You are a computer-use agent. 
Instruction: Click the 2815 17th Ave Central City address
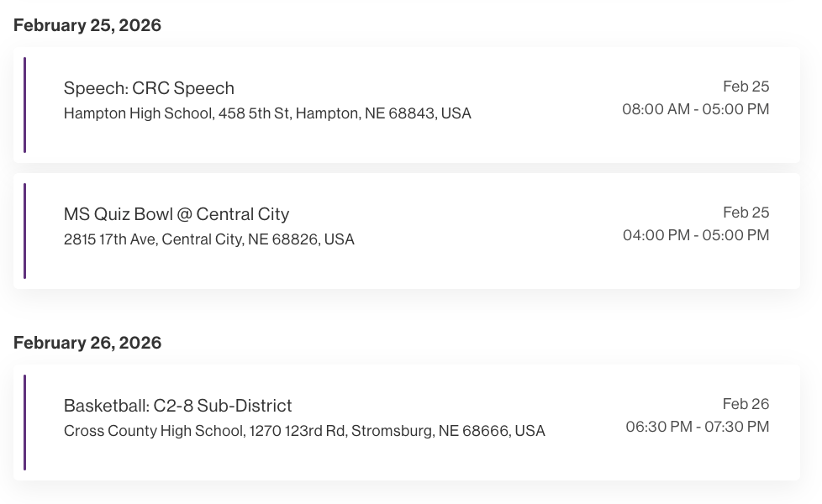click(x=209, y=239)
